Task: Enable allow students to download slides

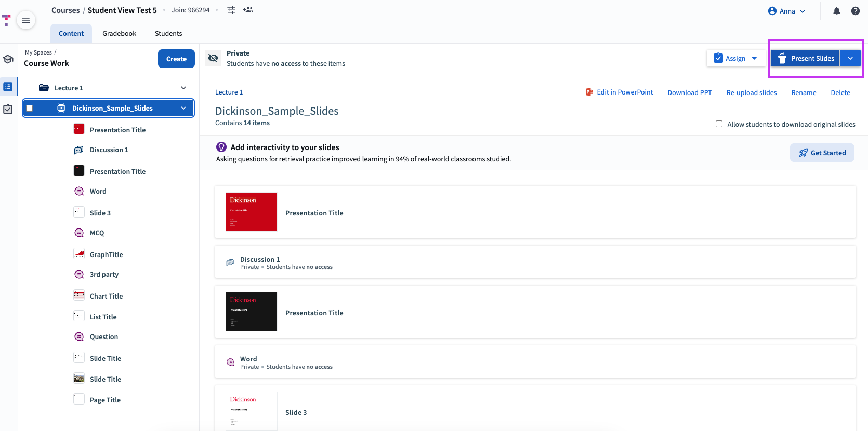Action: pos(719,124)
